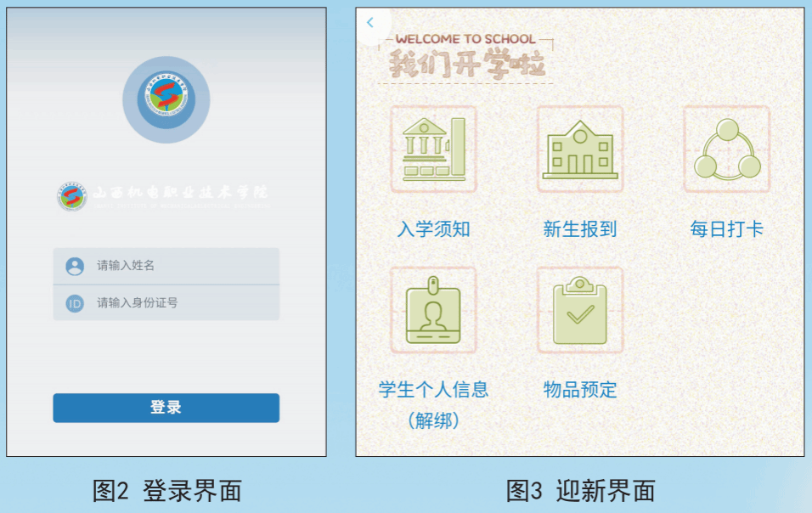Click the ID icon in identity field
The width and height of the screenshot is (812, 513).
point(75,303)
